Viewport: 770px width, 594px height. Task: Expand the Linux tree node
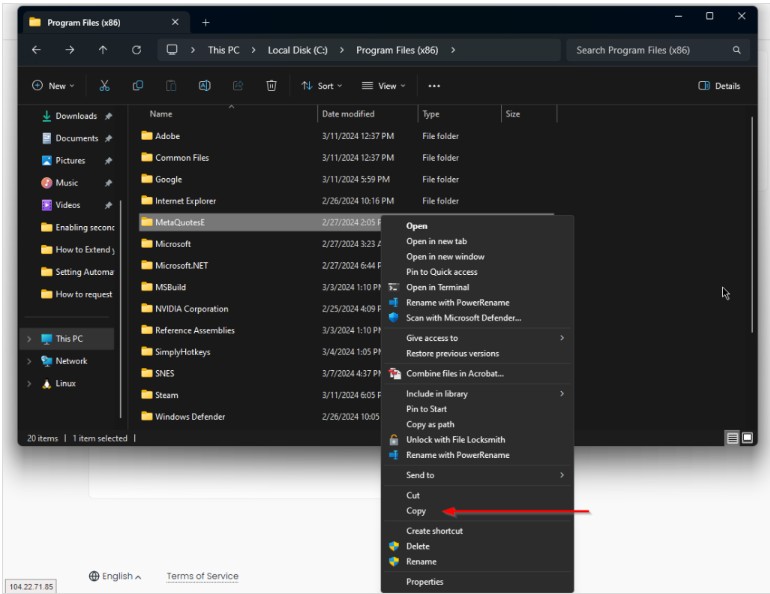click(29, 383)
